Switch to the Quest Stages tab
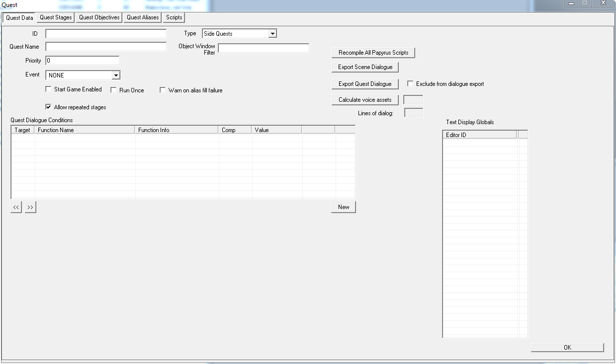This screenshot has height=364, width=616. (56, 17)
